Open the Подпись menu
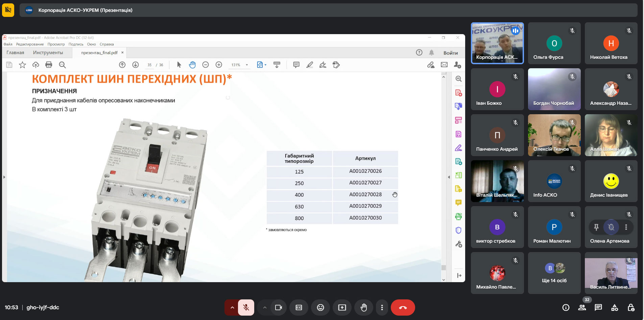Screen dimensions: 644x320 pos(76,44)
